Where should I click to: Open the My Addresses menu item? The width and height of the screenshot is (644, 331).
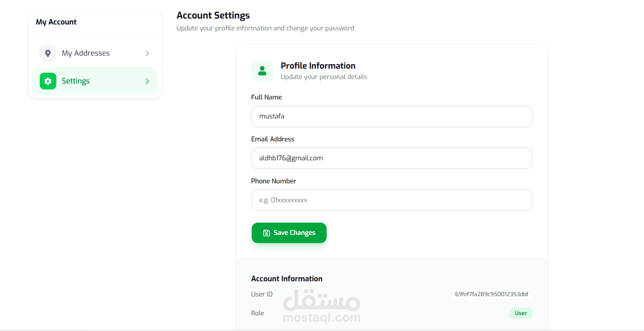95,53
